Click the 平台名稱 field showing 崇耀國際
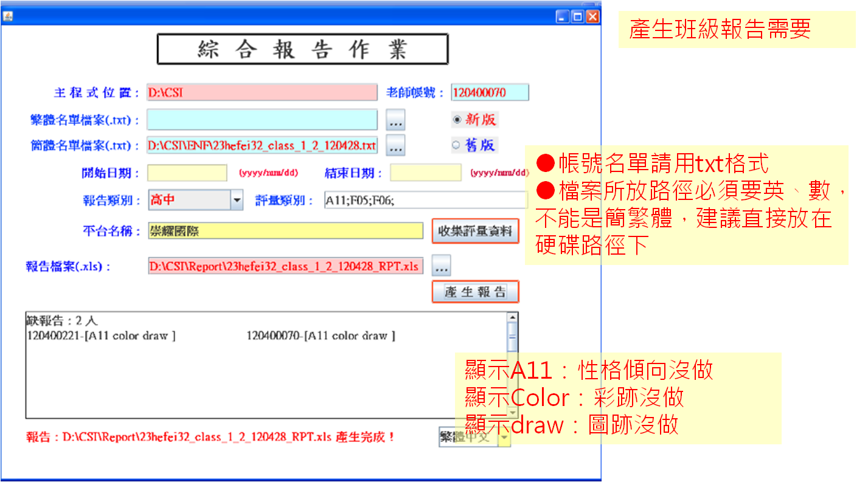This screenshot has height=482, width=868. point(285,231)
